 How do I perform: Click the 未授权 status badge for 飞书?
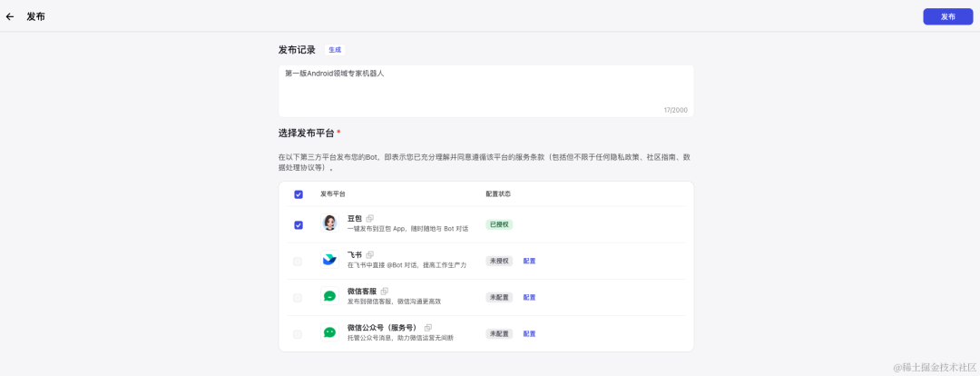(x=499, y=261)
